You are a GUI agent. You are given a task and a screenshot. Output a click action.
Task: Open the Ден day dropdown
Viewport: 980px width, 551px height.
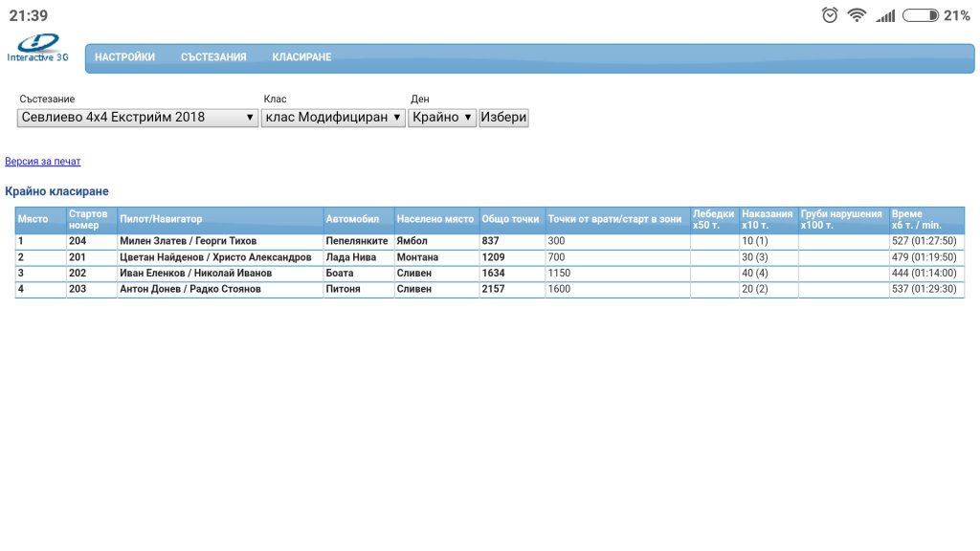442,118
